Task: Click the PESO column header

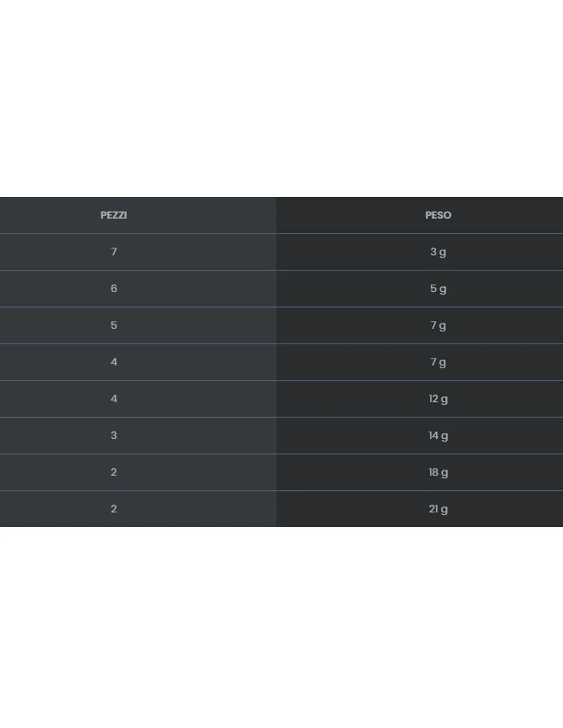Action: pos(438,215)
